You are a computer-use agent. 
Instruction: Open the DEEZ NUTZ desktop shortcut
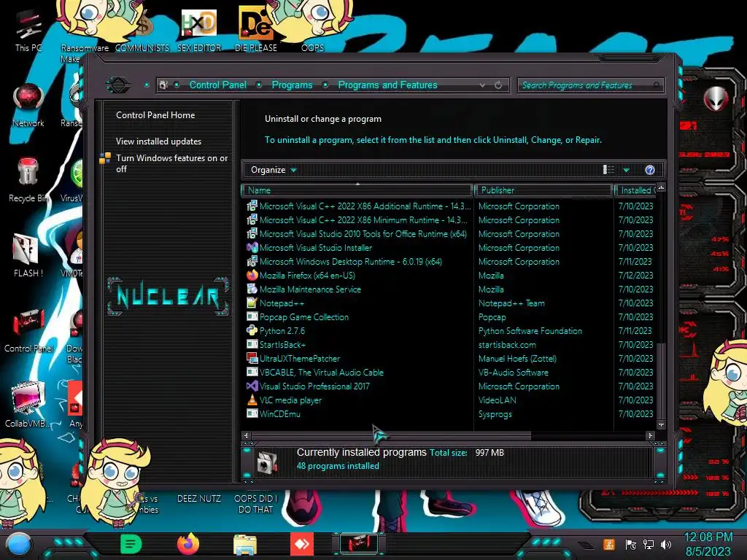(x=199, y=499)
